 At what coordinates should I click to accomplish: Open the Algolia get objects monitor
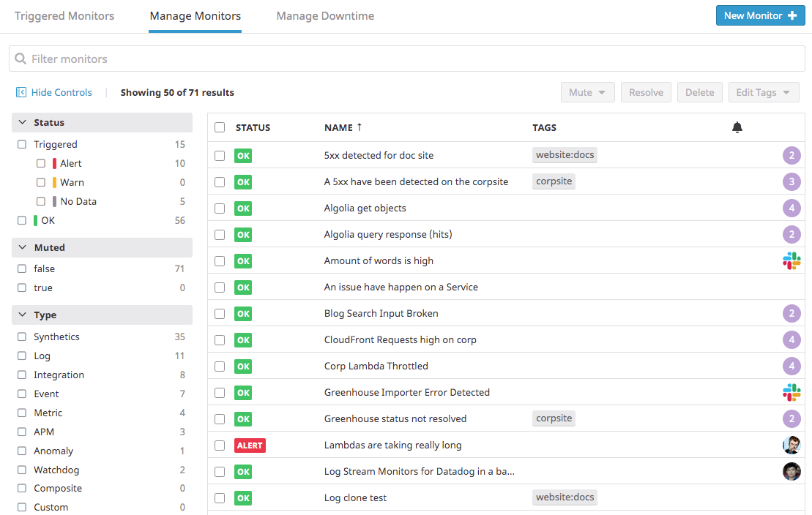tap(365, 208)
